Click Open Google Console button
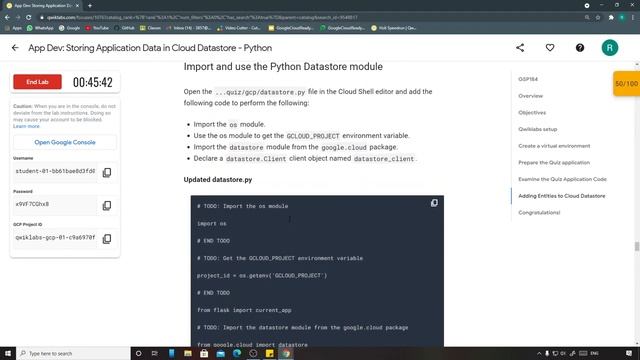 click(65, 142)
